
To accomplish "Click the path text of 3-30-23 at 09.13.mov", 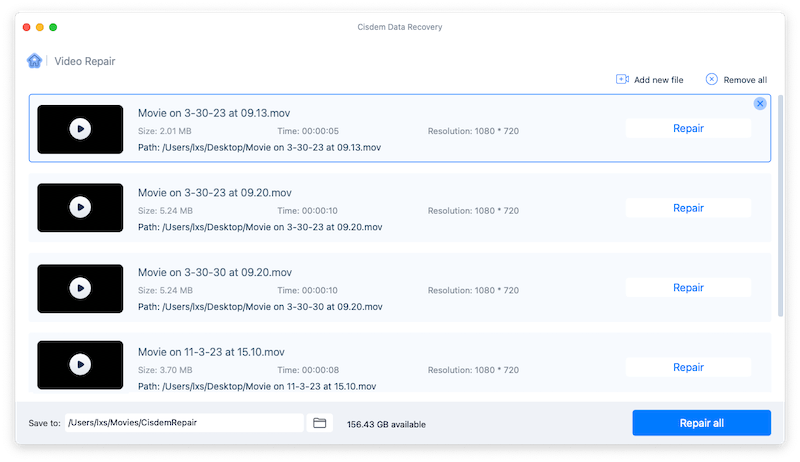I will point(259,147).
